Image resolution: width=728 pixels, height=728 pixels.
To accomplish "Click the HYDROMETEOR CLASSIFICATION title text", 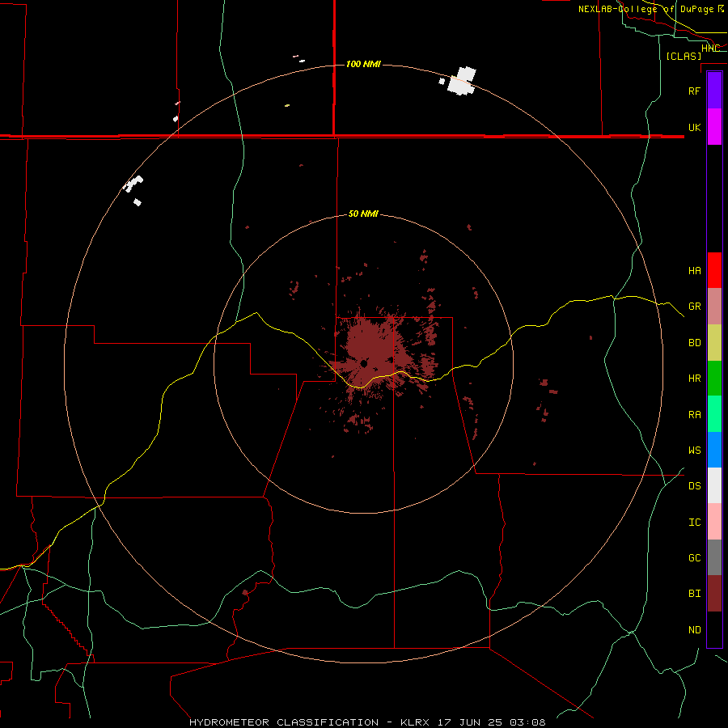I will pos(284,722).
